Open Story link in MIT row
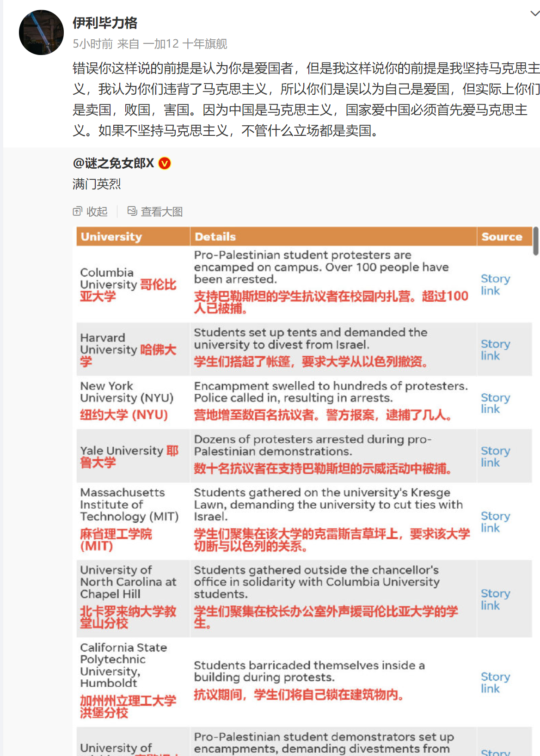 [495, 522]
